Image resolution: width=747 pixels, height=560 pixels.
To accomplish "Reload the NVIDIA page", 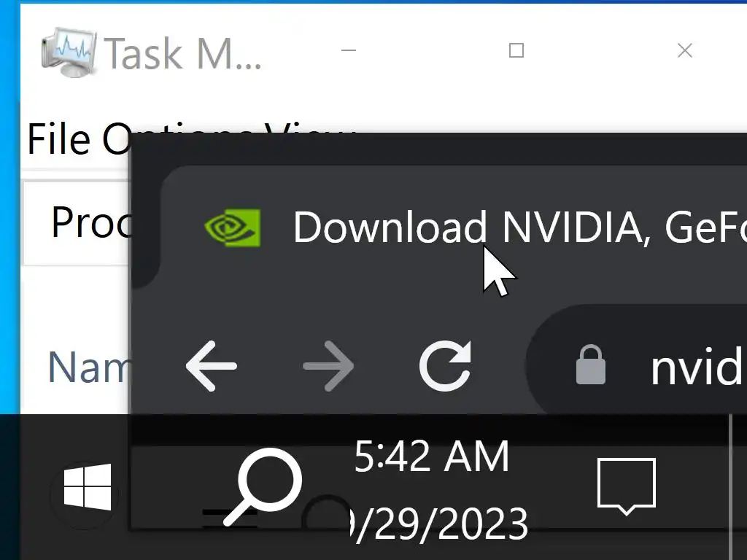I will [446, 366].
